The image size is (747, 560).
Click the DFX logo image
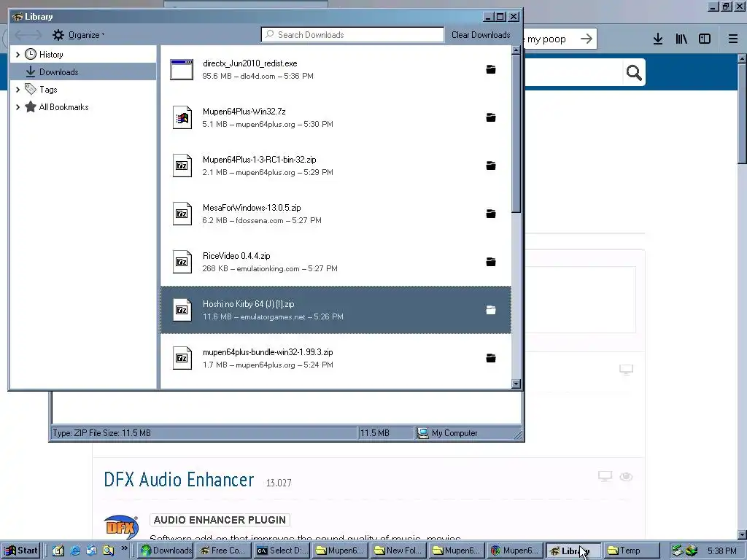click(x=121, y=526)
